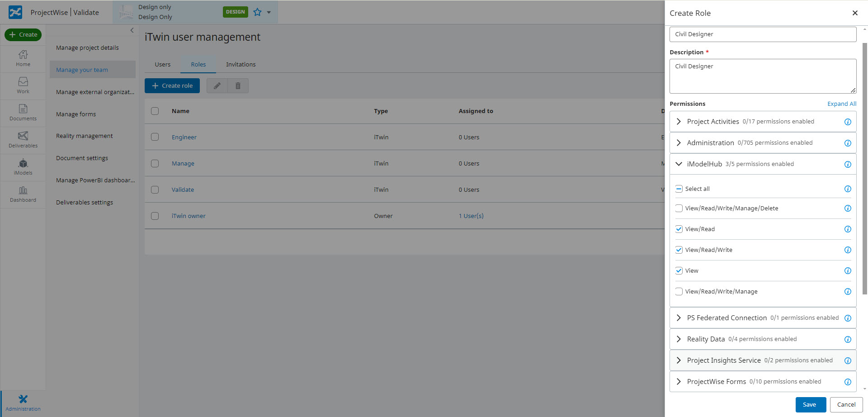
Task: Open the Manage forms menu item
Action: (75, 114)
